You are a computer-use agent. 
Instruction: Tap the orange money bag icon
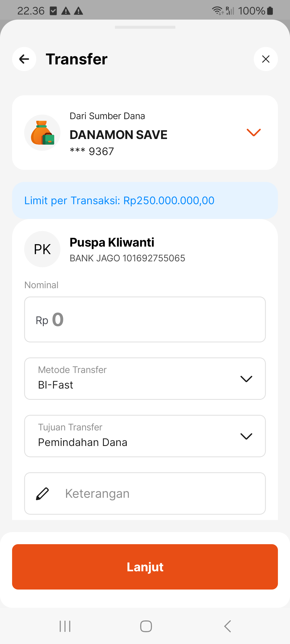click(42, 133)
